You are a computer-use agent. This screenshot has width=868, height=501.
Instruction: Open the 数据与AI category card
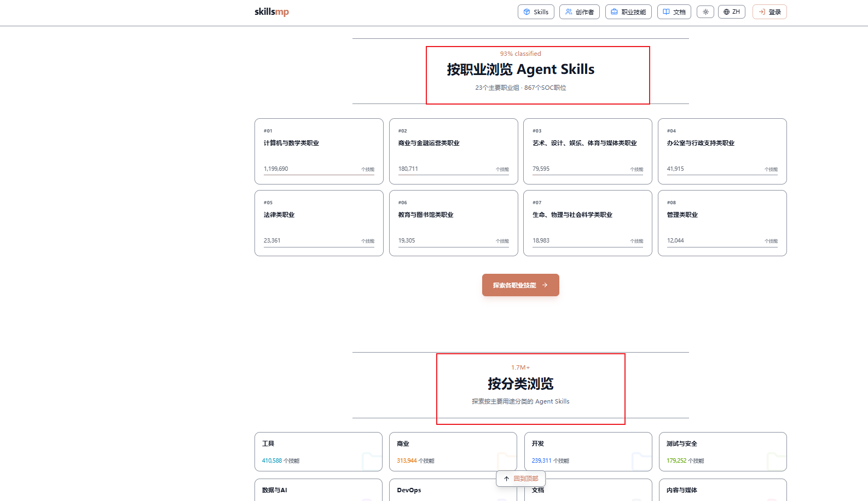point(319,490)
